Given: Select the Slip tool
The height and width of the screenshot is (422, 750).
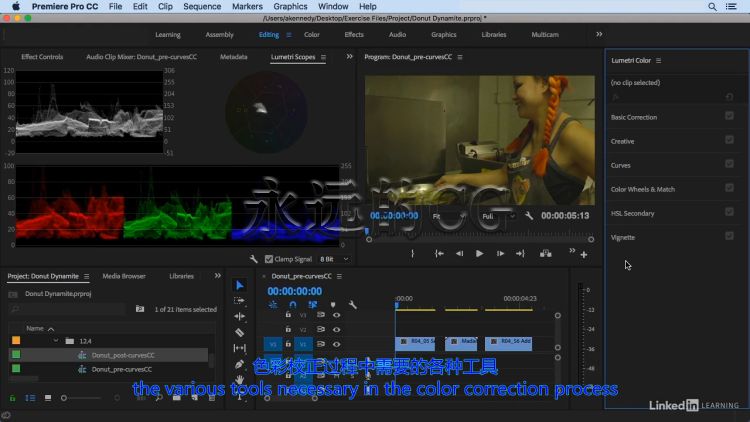Looking at the screenshot, I should pos(240,348).
